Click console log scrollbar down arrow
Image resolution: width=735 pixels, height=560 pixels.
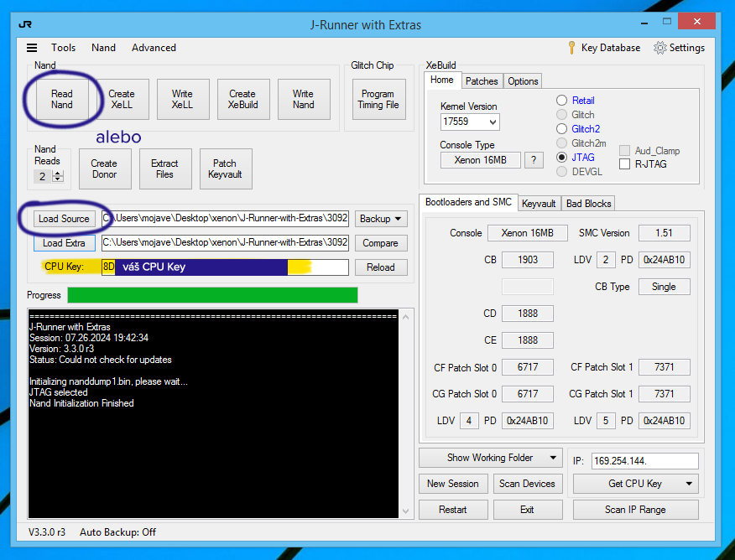[x=406, y=511]
